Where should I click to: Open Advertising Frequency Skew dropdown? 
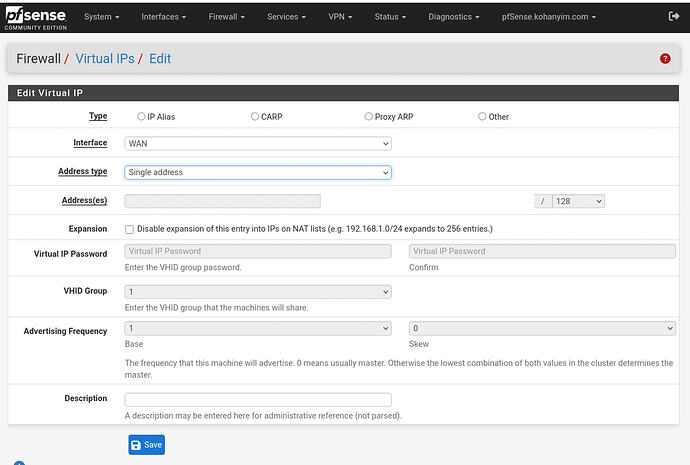click(x=542, y=328)
